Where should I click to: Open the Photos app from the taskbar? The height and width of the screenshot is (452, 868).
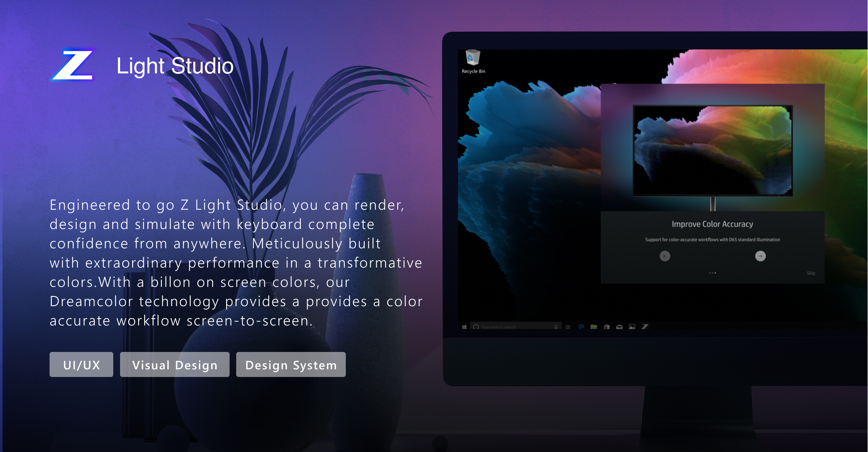(x=632, y=327)
